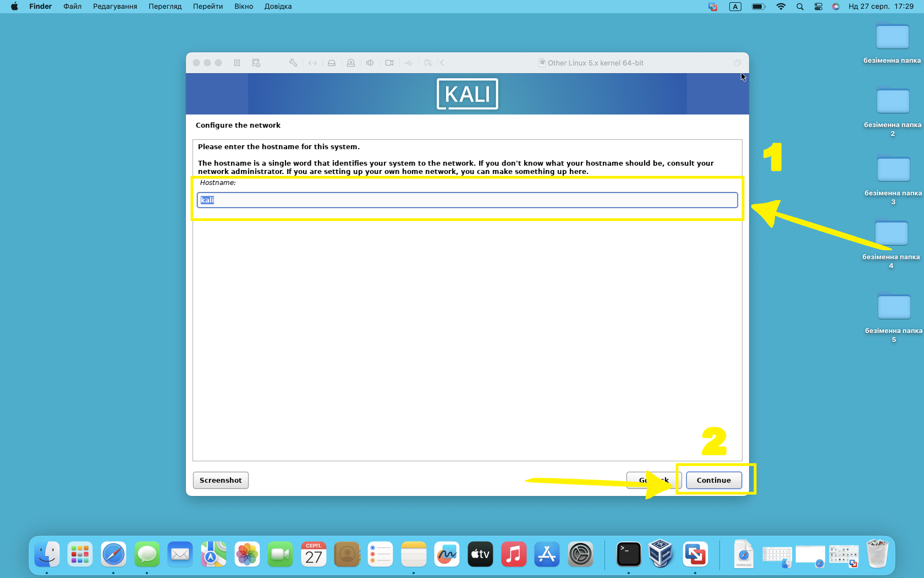Open Contacts from the Dock
This screenshot has width=924, height=578.
tap(347, 554)
